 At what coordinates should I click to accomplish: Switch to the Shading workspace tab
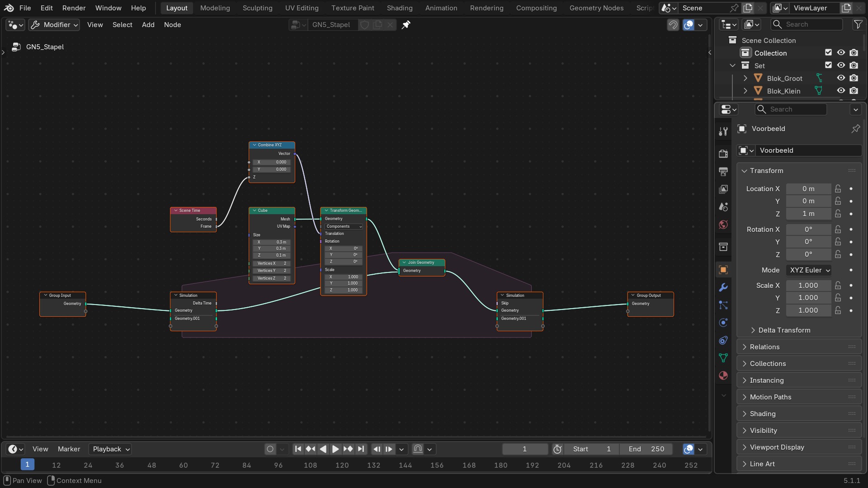pos(400,8)
